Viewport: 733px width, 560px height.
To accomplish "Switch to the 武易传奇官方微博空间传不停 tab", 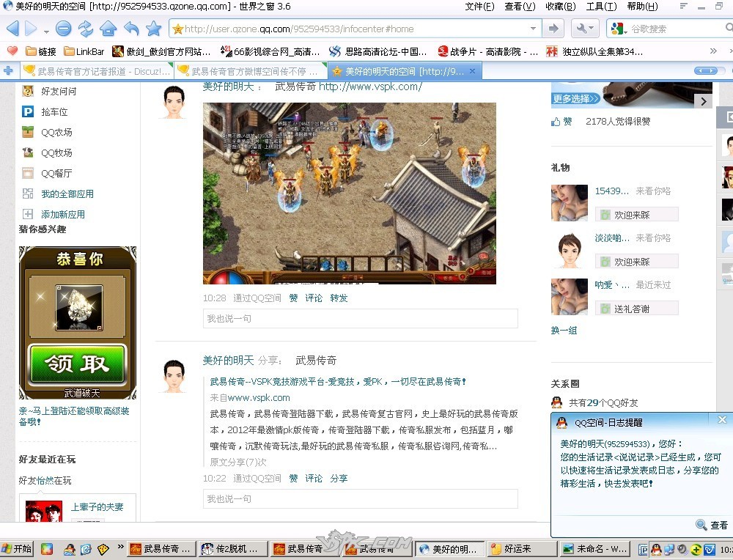I will [249, 71].
